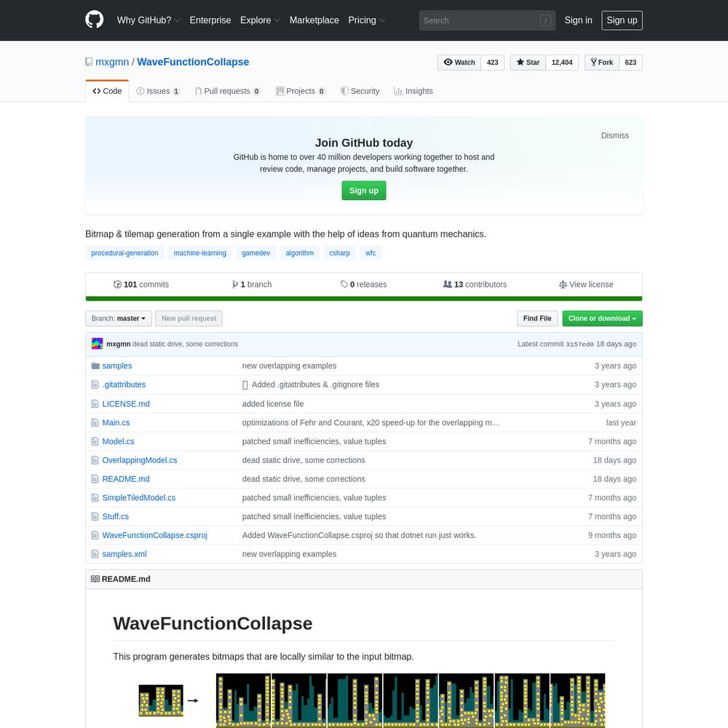View the 12,404 stargazers count
Viewport: 728px width, 728px height.
pos(562,62)
